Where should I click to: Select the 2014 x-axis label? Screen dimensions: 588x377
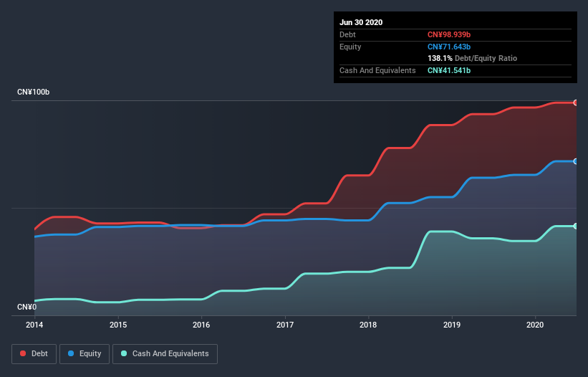coord(34,325)
